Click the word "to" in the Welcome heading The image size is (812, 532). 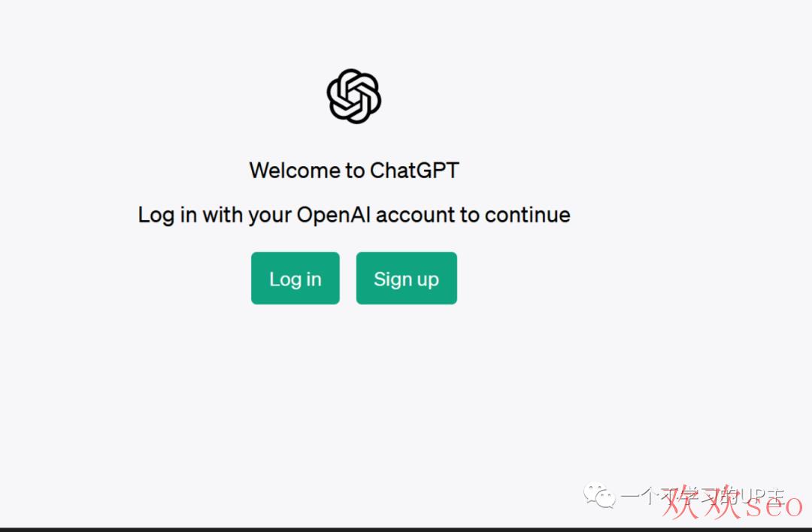(x=355, y=171)
